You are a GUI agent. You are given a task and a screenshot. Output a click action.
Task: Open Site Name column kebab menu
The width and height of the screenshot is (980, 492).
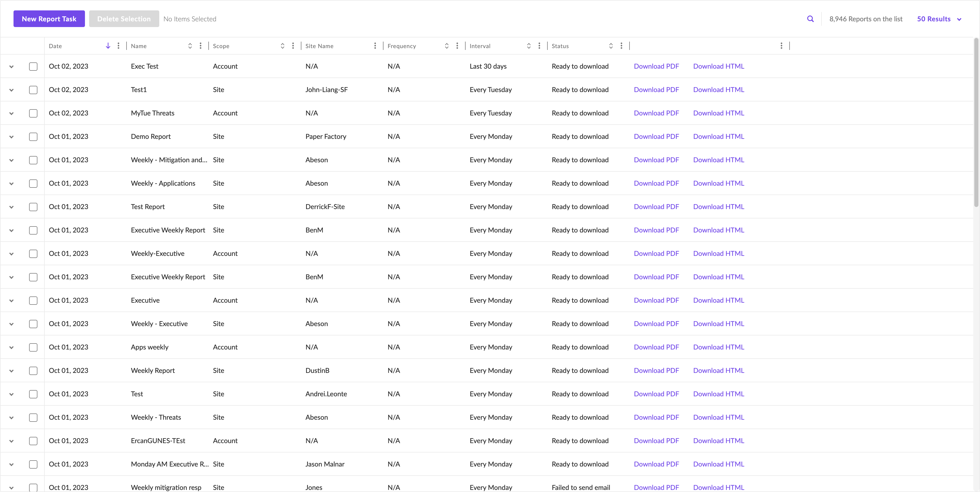(x=375, y=46)
